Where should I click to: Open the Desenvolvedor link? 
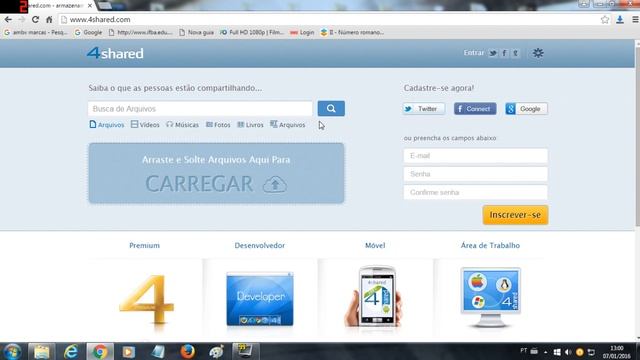[260, 245]
